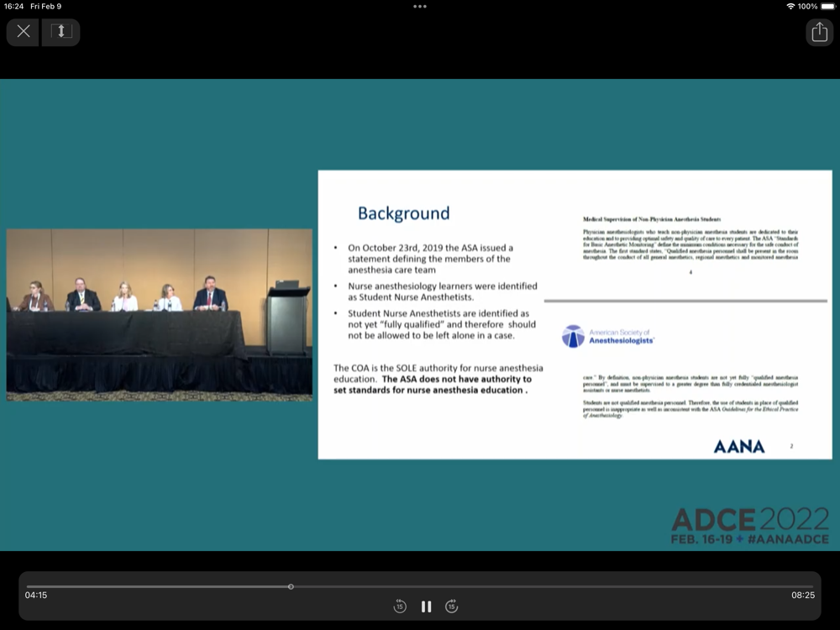Viewport: 840px width, 630px height.
Task: Click bullet 'On October 23rd, 2019 the ASA issued'
Action: tap(430, 259)
